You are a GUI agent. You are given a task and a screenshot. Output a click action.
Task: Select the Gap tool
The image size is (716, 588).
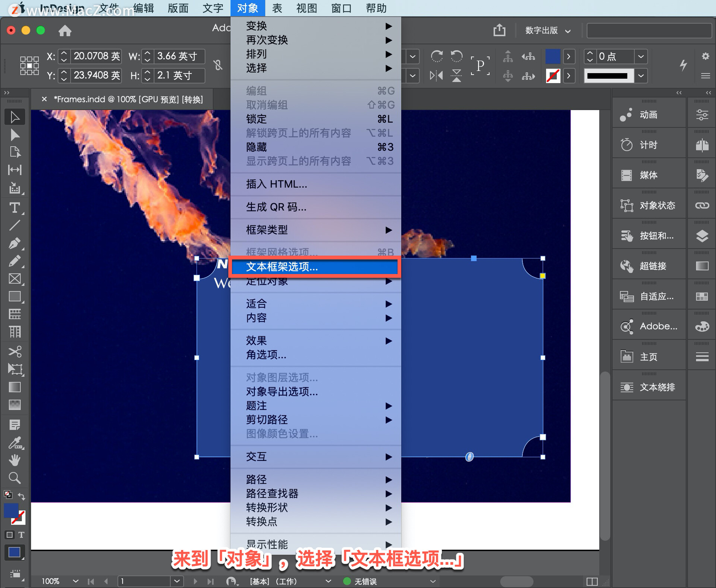15,170
